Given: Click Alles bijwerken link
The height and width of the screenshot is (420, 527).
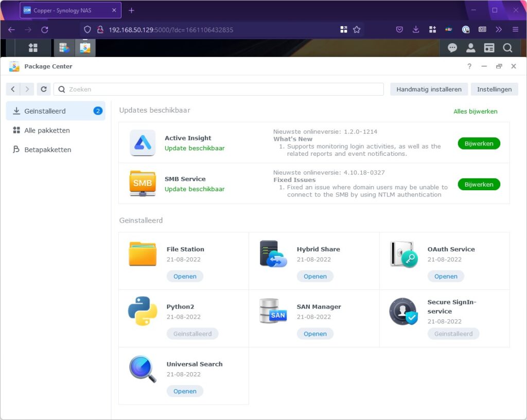Looking at the screenshot, I should (x=475, y=112).
